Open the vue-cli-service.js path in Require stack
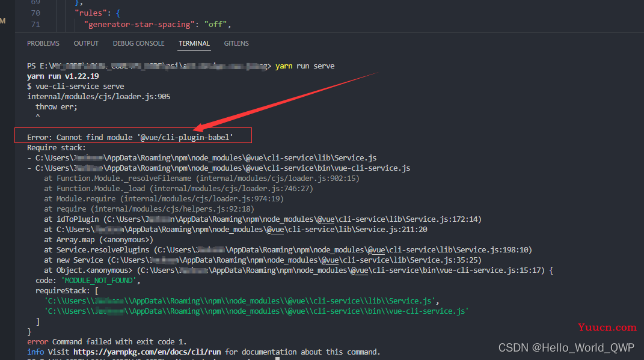The height and width of the screenshot is (360, 644). pyautogui.click(x=222, y=168)
